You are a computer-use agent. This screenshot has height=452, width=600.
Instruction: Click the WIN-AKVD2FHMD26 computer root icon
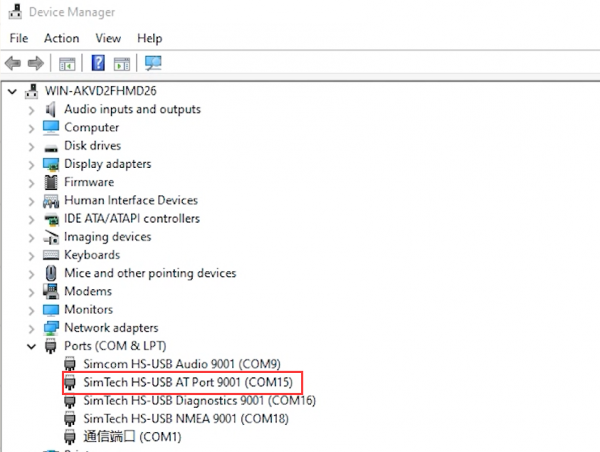coord(32,91)
